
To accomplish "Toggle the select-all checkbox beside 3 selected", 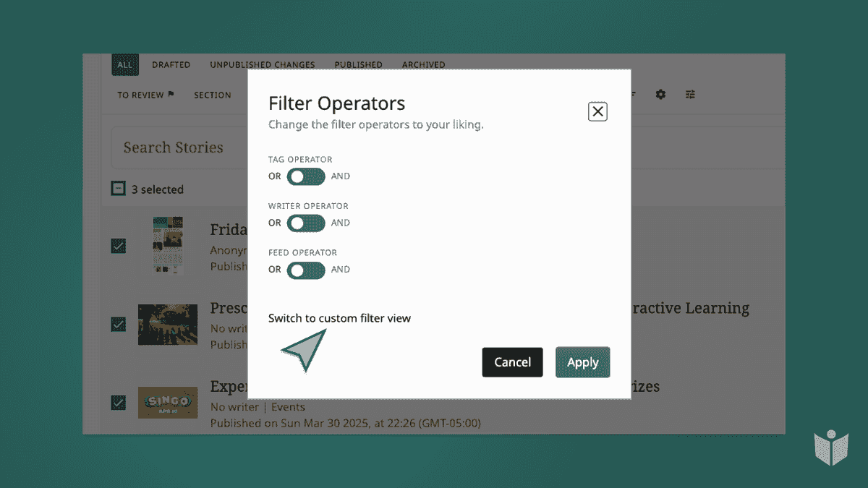I will pos(118,189).
